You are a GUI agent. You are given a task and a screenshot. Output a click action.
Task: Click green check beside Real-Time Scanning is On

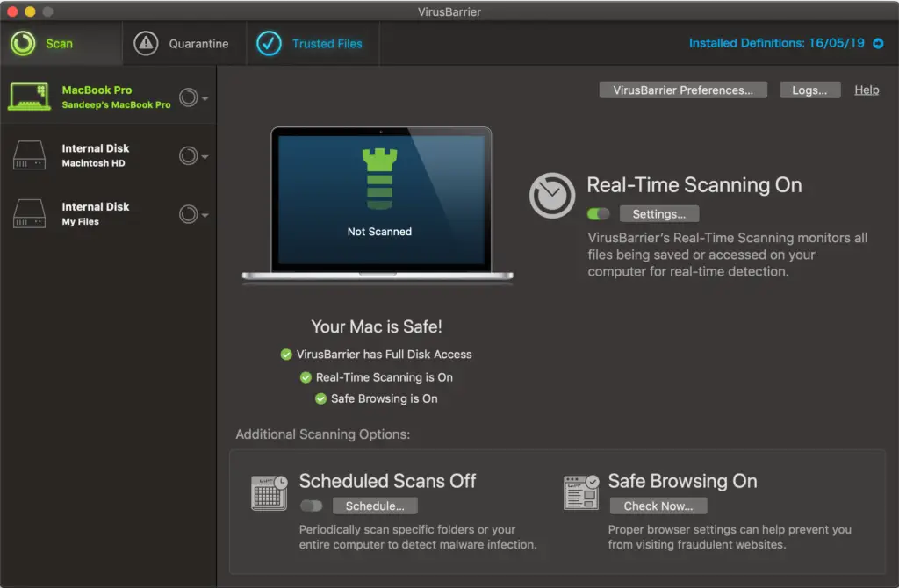[x=306, y=377]
